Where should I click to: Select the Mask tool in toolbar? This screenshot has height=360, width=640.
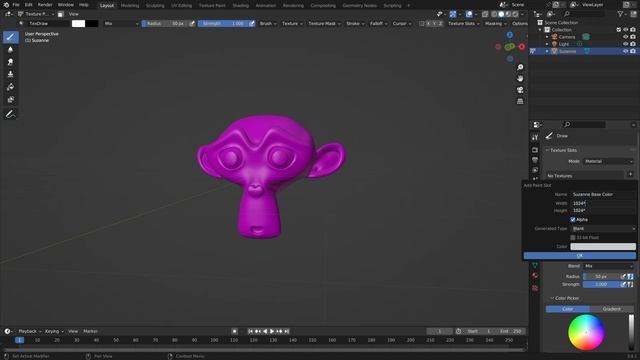[11, 100]
